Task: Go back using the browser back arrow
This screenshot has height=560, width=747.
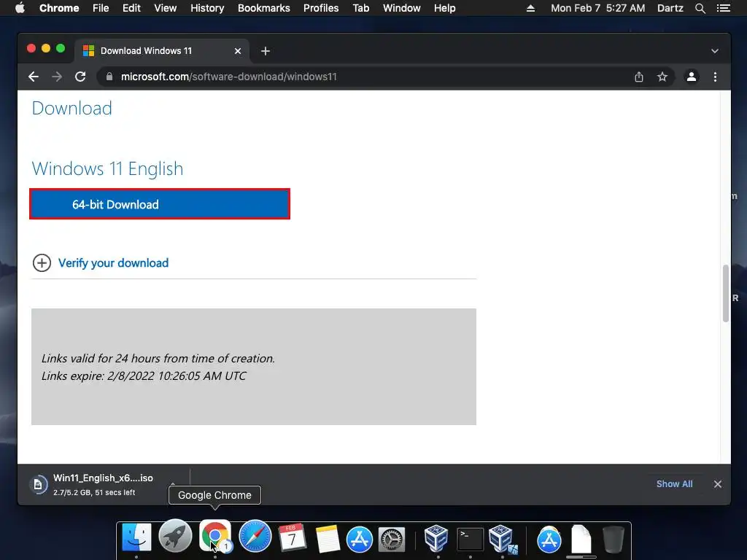Action: pyautogui.click(x=34, y=77)
